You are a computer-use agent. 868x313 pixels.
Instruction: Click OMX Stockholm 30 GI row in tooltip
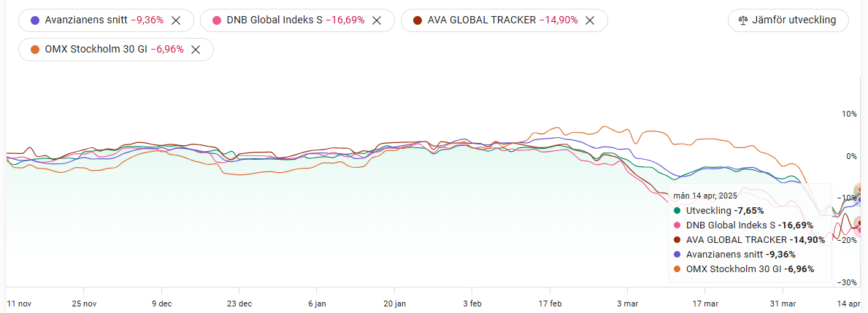(743, 268)
